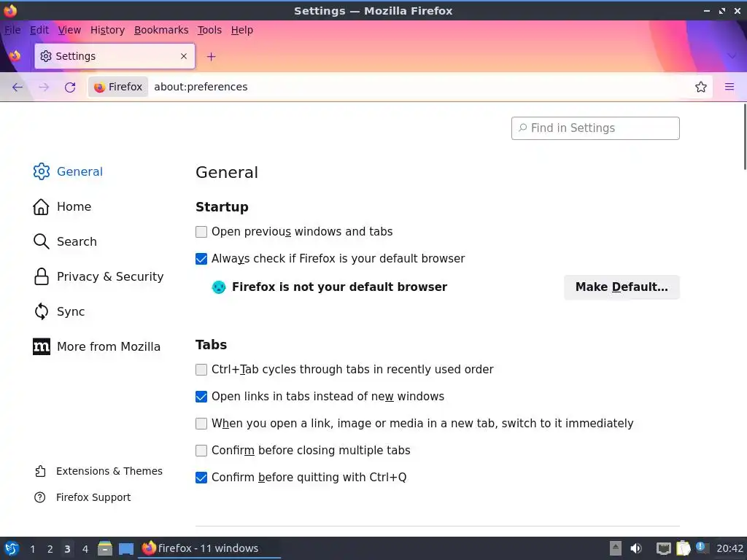Image resolution: width=747 pixels, height=560 pixels.
Task: Click the page vertical scrollbar thumb
Action: (x=745, y=136)
